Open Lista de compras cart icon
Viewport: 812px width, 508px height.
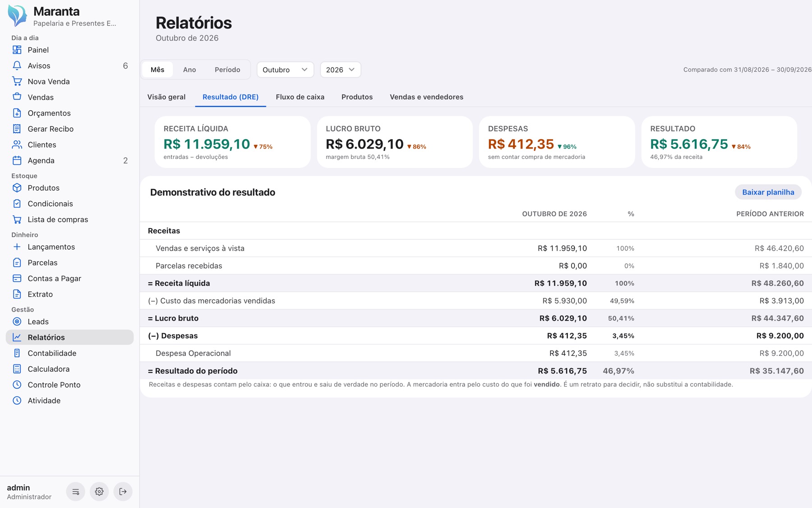click(x=17, y=219)
